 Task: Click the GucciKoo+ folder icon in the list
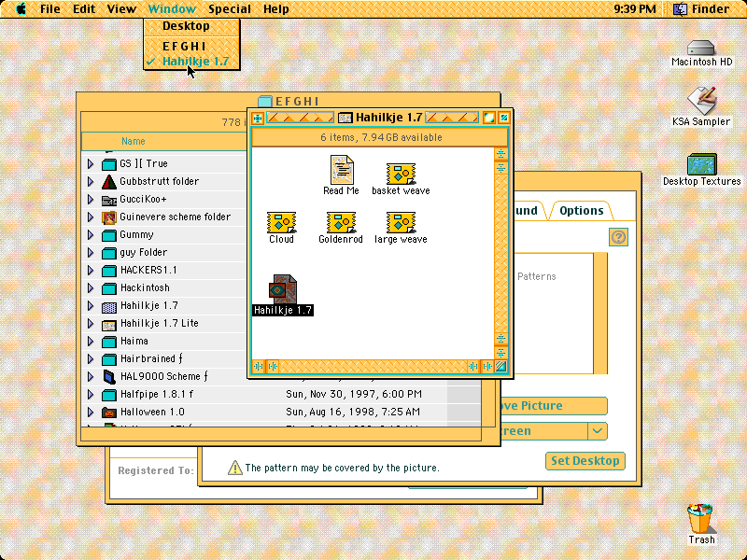(109, 200)
